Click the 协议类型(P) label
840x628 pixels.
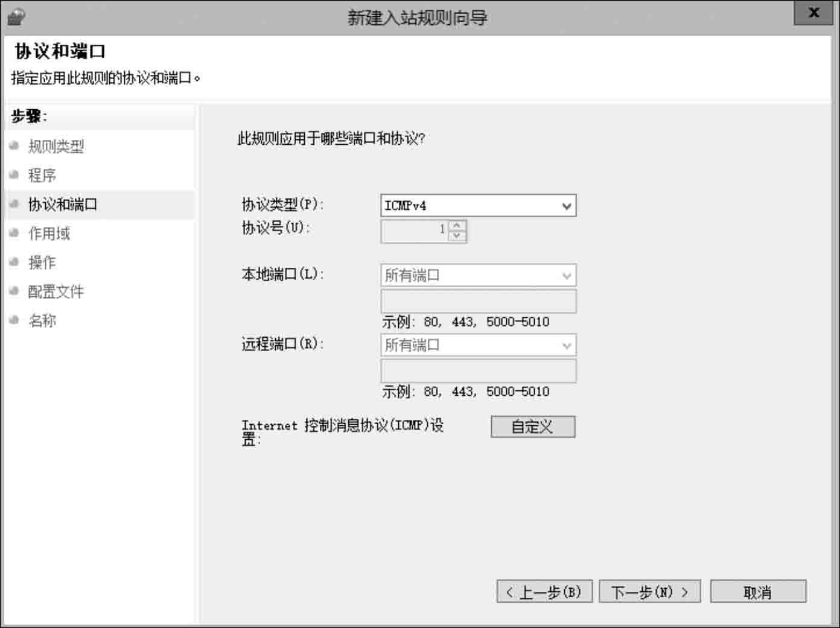[282, 205]
